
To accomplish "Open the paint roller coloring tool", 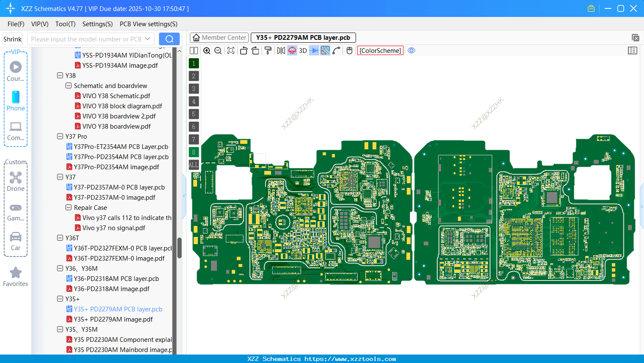I will pyautogui.click(x=268, y=50).
